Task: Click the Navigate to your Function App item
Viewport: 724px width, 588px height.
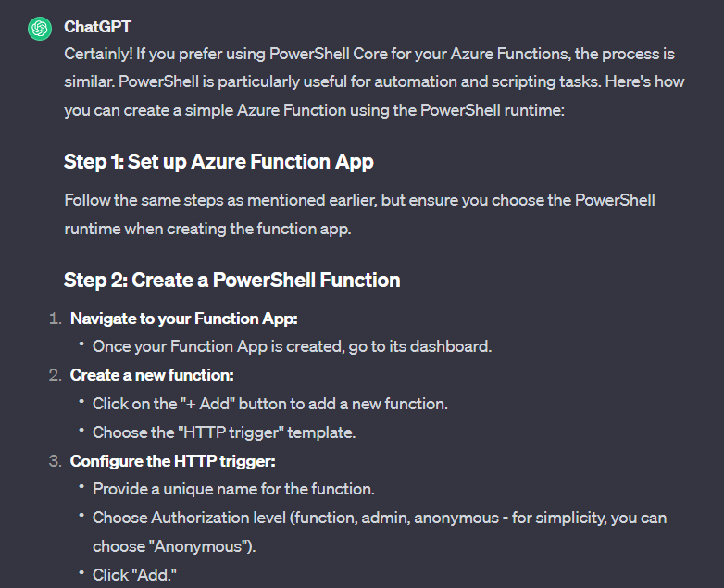Action: coord(183,319)
